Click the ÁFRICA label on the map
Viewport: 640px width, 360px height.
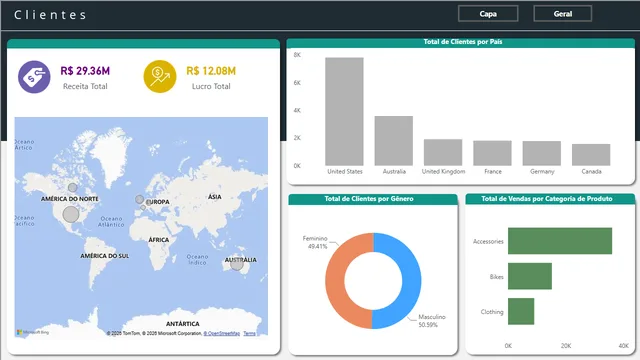(158, 240)
